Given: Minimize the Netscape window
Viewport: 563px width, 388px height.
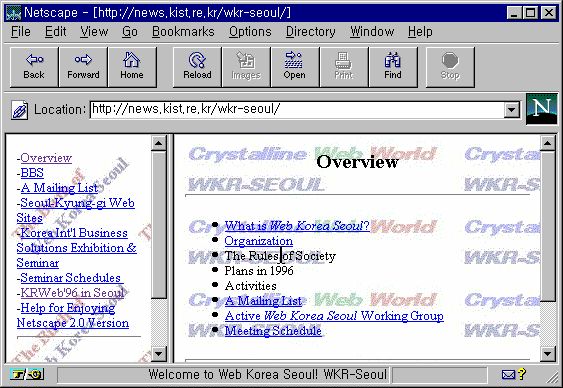Looking at the screenshot, I should coord(515,13).
